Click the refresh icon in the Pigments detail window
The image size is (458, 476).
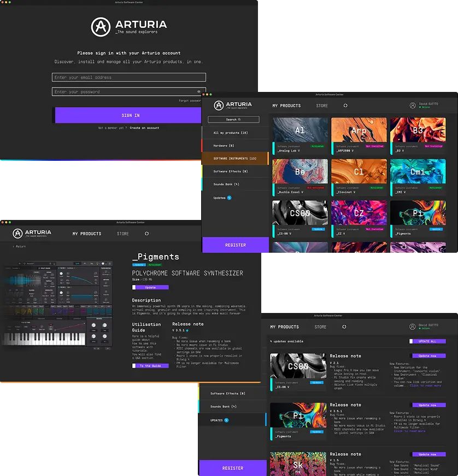click(x=146, y=234)
